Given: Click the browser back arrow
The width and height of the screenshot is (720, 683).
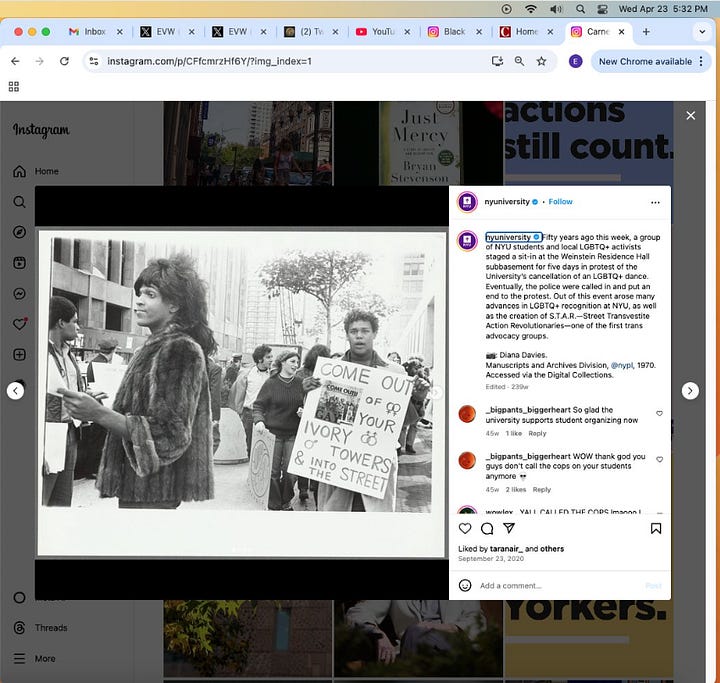Looking at the screenshot, I should pyautogui.click(x=15, y=61).
